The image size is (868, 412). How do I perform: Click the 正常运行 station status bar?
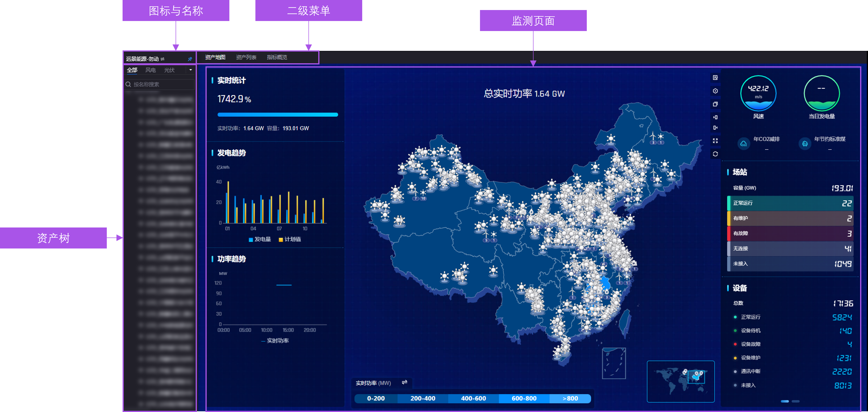pyautogui.click(x=790, y=203)
